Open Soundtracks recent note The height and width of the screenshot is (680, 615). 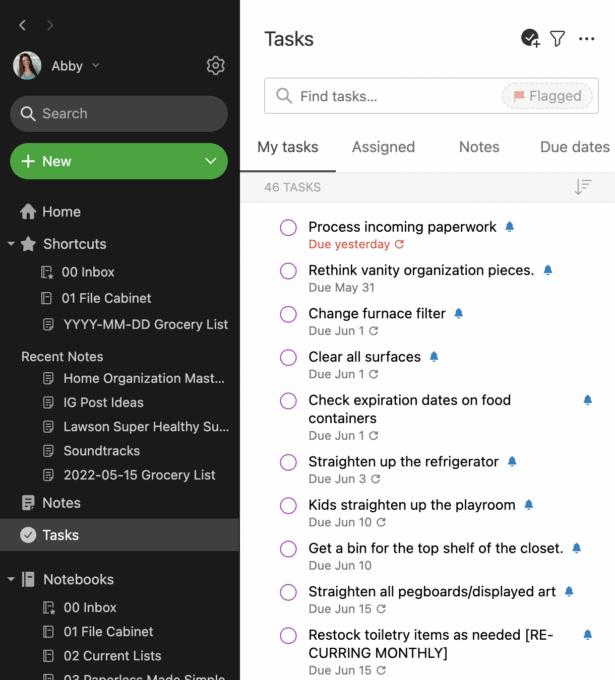pyautogui.click(x=92, y=451)
